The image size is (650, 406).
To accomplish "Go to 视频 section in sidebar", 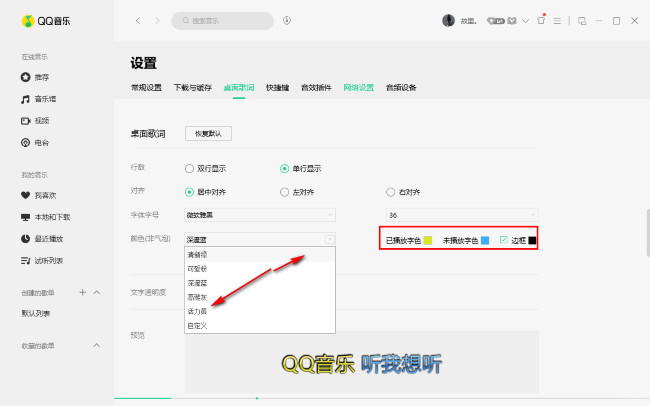I will coord(42,121).
